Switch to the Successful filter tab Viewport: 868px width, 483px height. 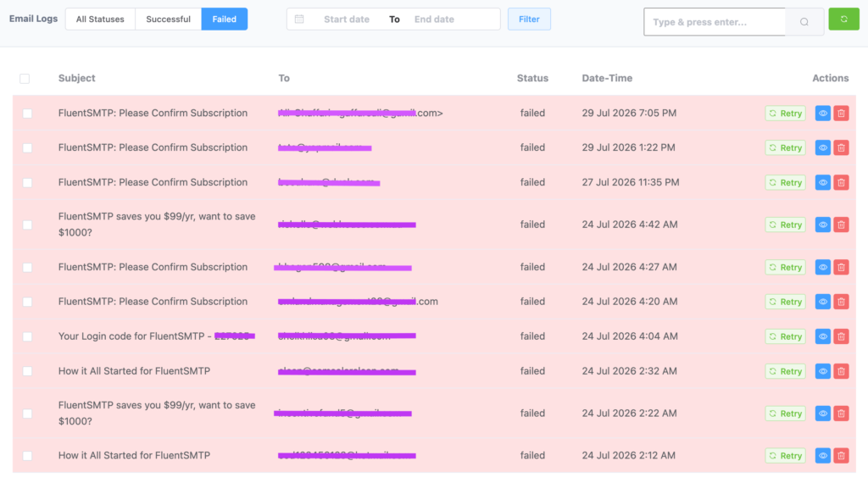(169, 19)
